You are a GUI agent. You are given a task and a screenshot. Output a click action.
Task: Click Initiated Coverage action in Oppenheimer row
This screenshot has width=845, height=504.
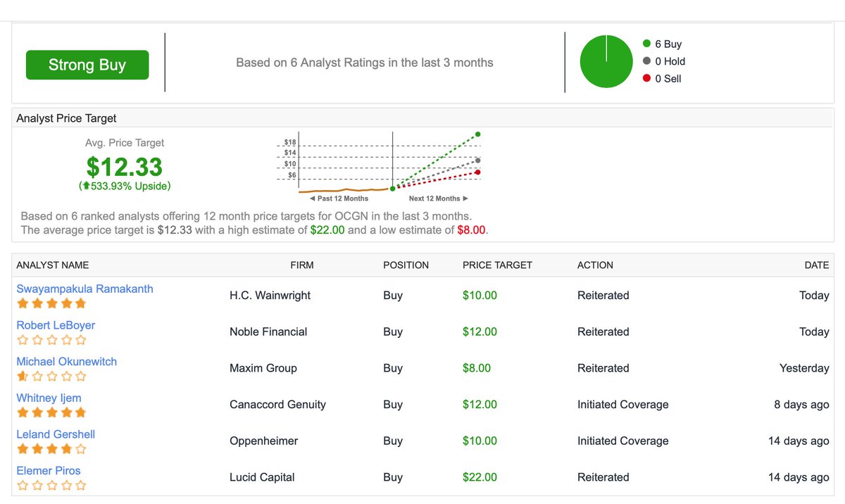623,441
